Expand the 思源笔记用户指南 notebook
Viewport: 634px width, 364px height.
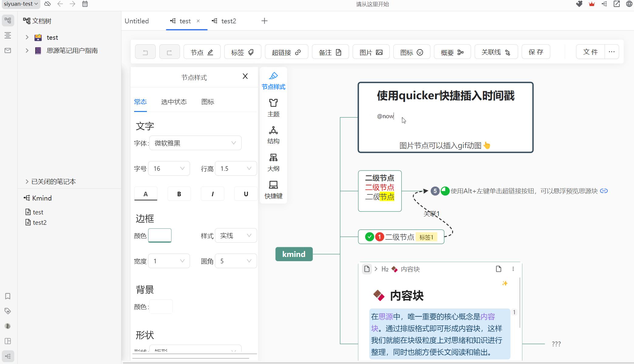27,50
